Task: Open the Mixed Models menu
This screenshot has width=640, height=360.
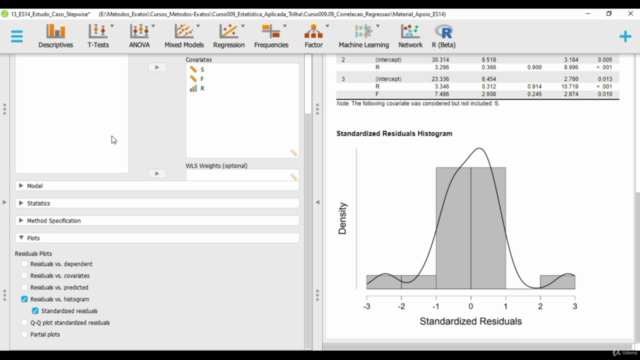Action: tap(184, 36)
